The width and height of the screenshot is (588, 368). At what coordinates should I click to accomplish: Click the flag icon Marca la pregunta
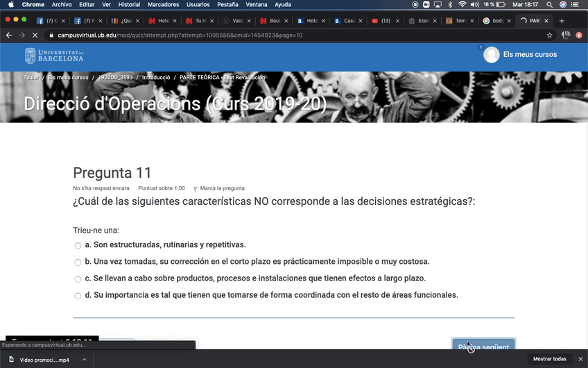(196, 189)
